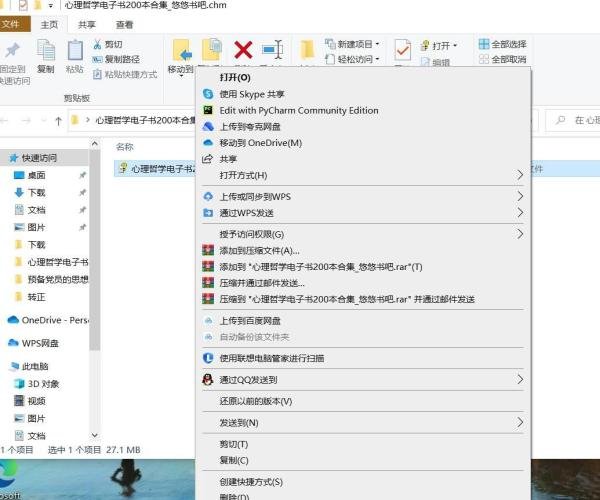
Task: Click the PyCharm icon in context menu
Action: point(208,110)
